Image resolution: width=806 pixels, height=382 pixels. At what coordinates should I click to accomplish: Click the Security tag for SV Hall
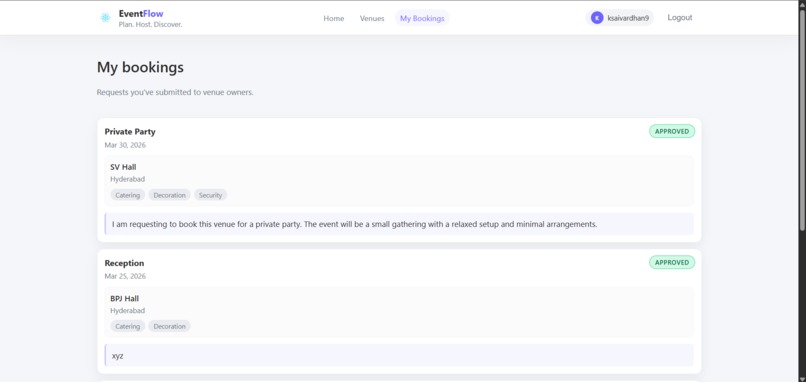[x=211, y=195]
